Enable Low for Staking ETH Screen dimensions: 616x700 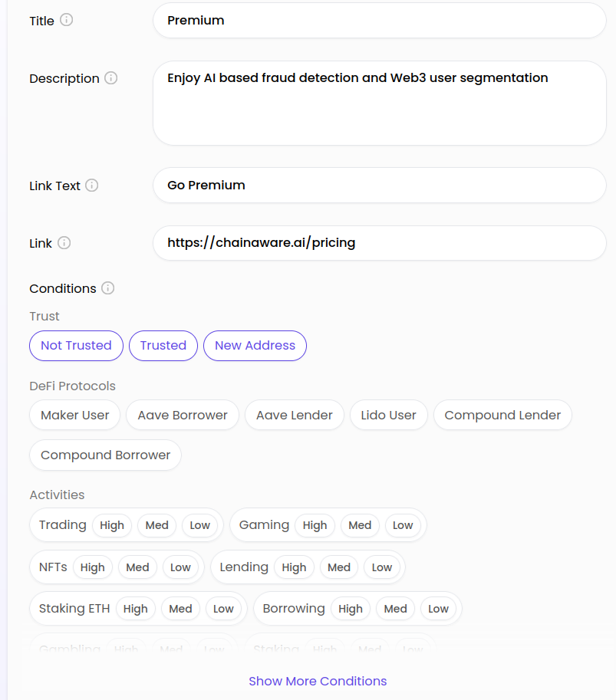tap(223, 609)
